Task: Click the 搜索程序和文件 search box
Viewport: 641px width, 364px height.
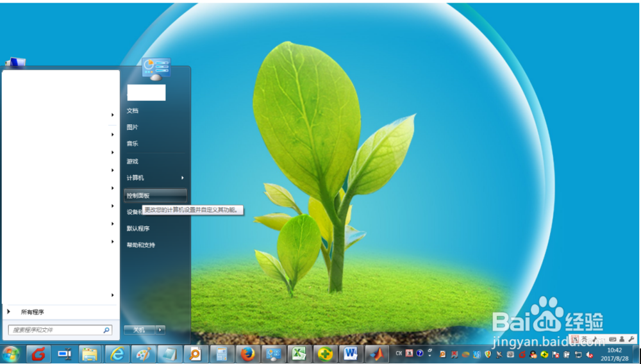Action: 60,329
